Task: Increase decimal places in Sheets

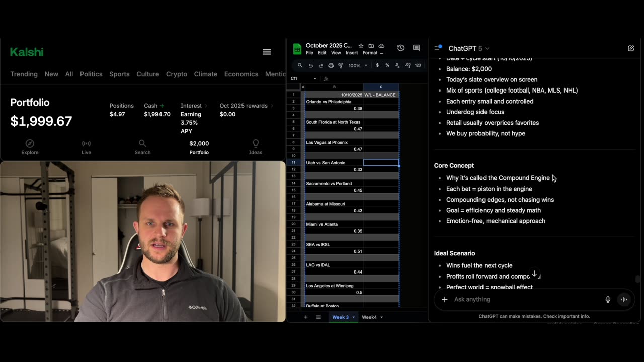Action: point(407,65)
